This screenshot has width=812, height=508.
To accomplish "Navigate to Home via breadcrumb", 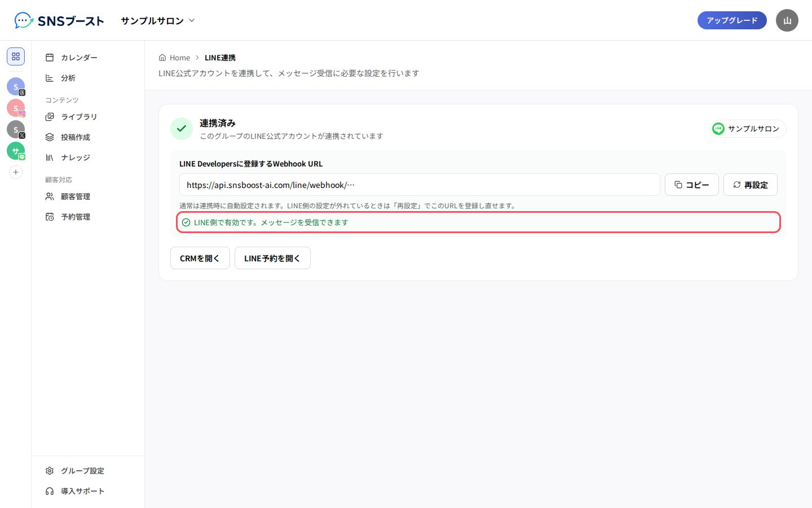I will coord(174,58).
